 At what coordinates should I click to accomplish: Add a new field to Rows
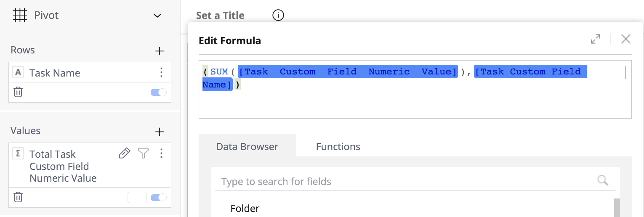[160, 51]
